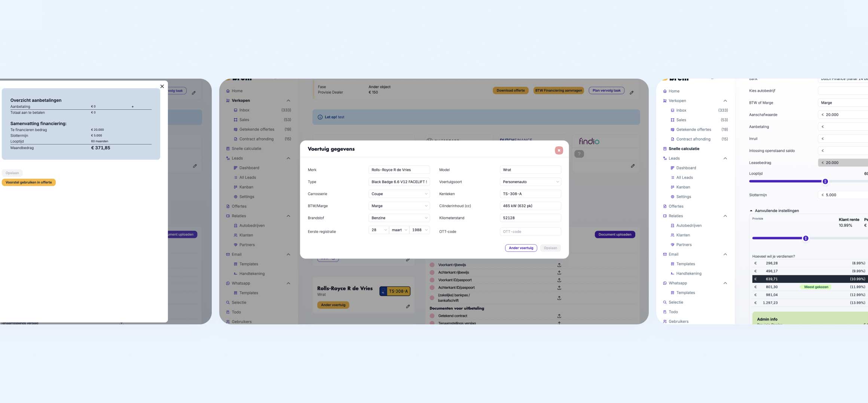Open Contract afronding in right window sidebar
The width and height of the screenshot is (868, 403).
pyautogui.click(x=693, y=139)
